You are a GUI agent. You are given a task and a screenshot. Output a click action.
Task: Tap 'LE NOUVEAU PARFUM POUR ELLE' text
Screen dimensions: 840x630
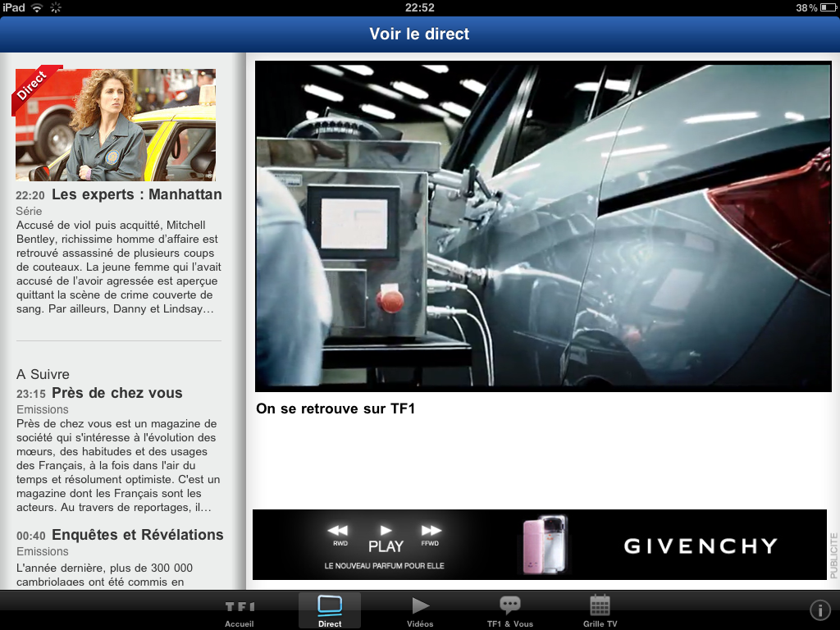pyautogui.click(x=384, y=566)
